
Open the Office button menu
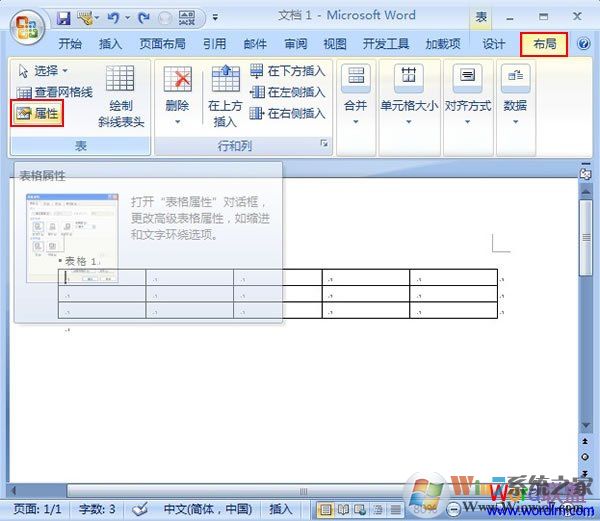coord(27,28)
